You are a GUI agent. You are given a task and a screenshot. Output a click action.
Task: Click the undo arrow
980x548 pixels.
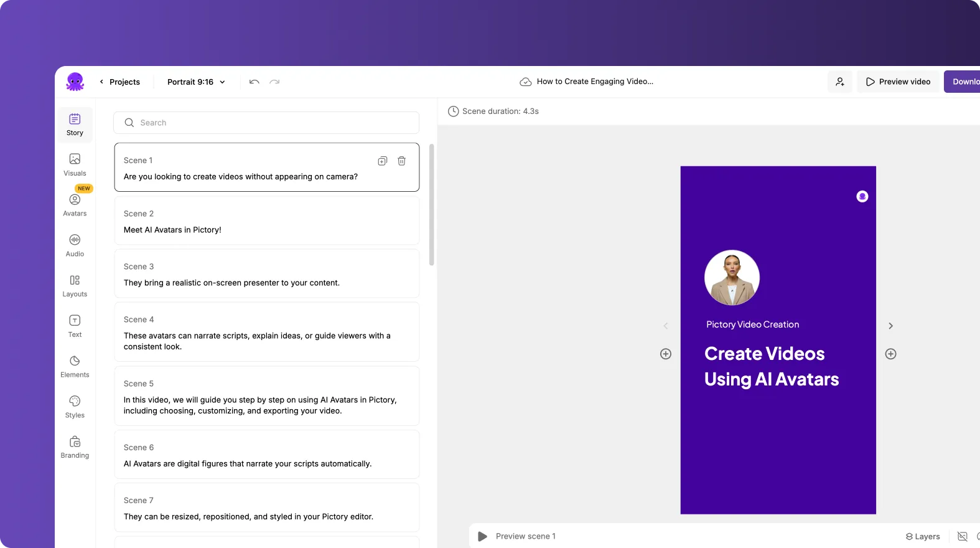(254, 82)
